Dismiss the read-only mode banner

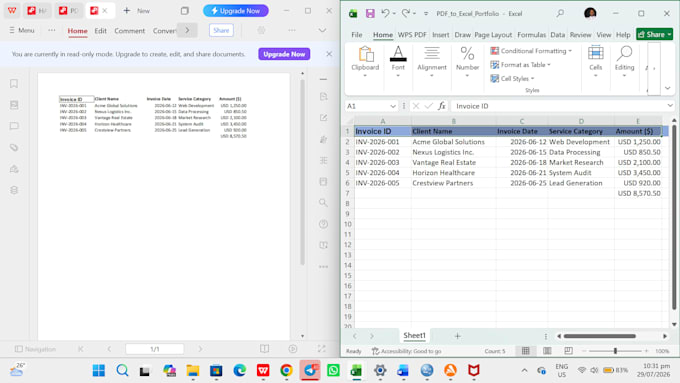tap(329, 54)
